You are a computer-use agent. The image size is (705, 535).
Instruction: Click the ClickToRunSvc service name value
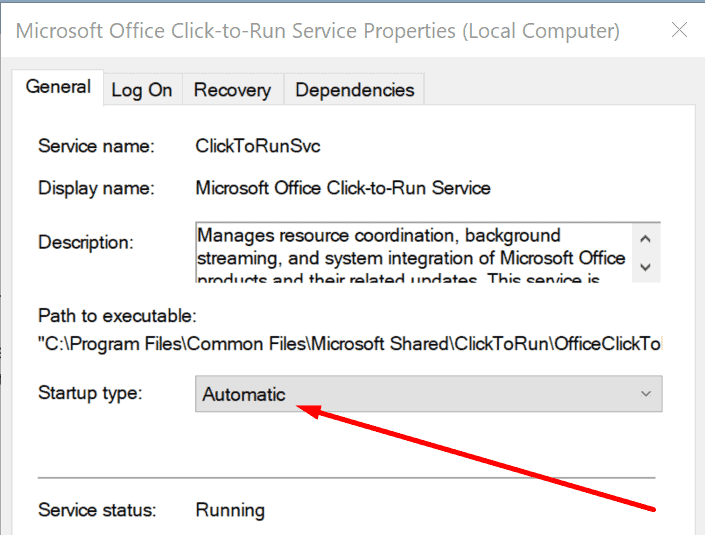click(258, 146)
